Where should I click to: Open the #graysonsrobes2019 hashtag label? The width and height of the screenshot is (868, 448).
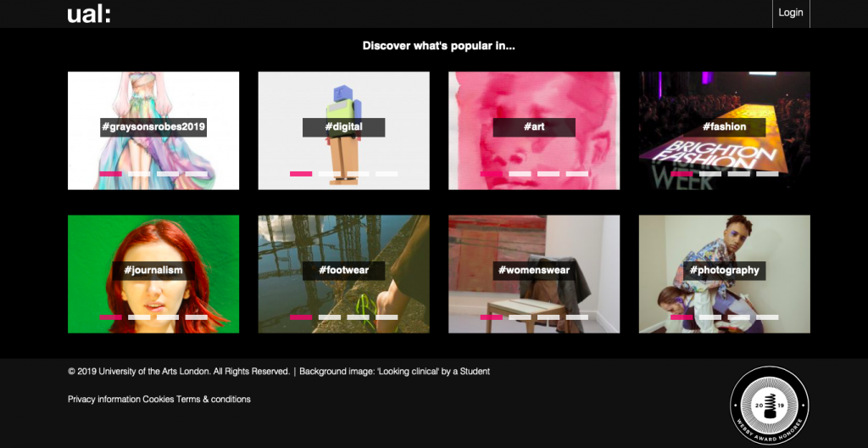point(153,127)
